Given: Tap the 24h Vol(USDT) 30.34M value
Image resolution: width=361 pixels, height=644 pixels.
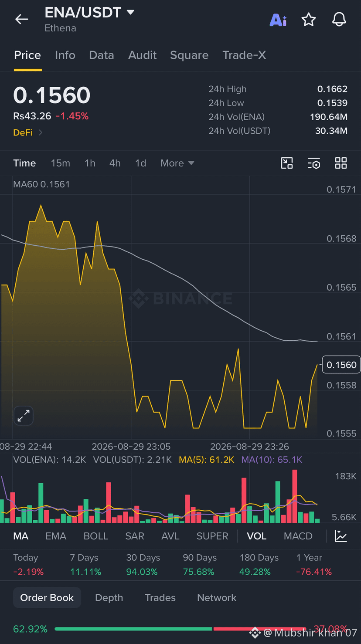Looking at the screenshot, I should 331,131.
